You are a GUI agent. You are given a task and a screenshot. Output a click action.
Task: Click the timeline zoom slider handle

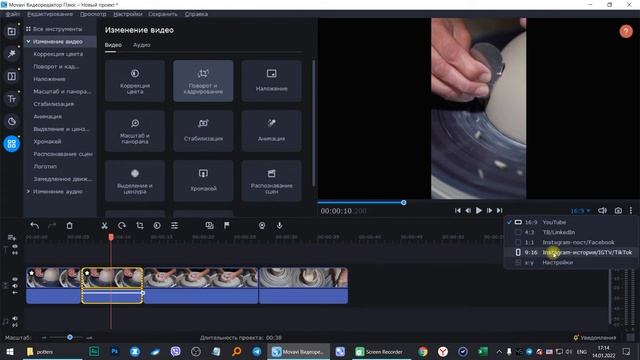click(70, 337)
